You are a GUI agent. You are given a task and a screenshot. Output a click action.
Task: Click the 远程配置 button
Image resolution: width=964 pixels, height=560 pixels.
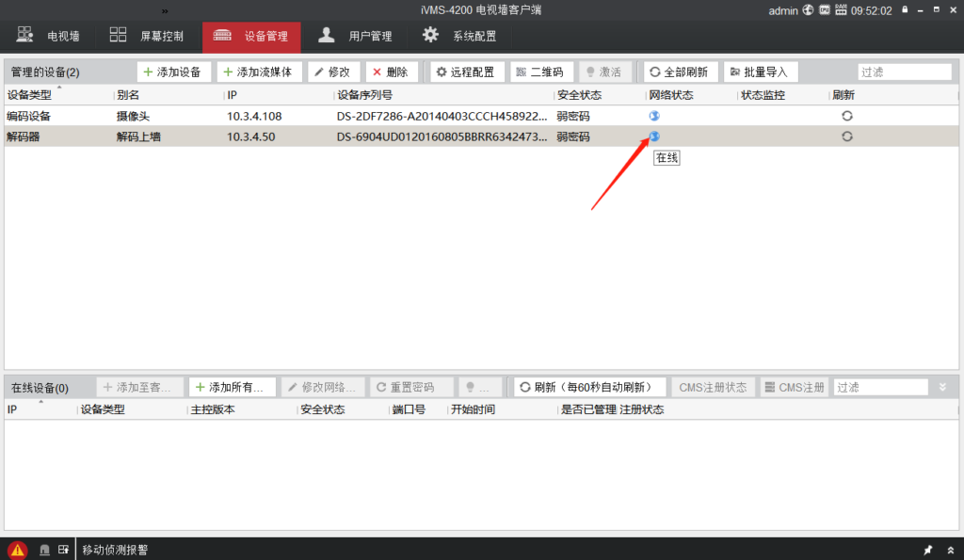[x=465, y=72]
